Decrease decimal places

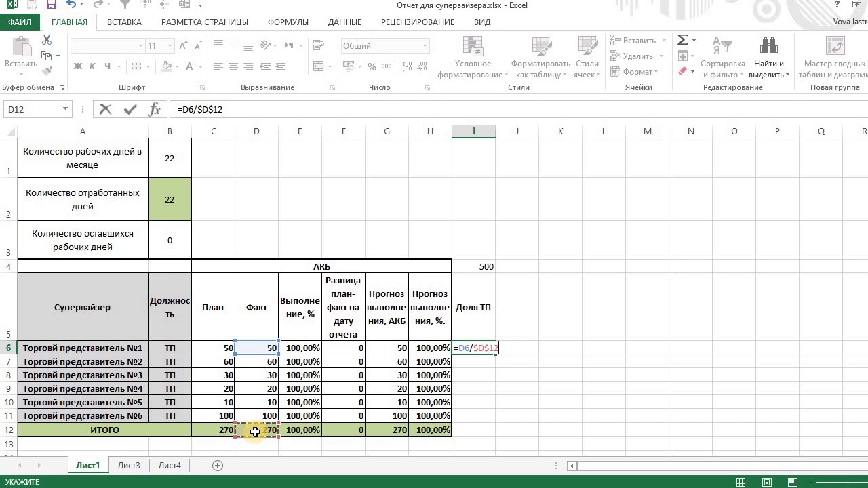420,66
